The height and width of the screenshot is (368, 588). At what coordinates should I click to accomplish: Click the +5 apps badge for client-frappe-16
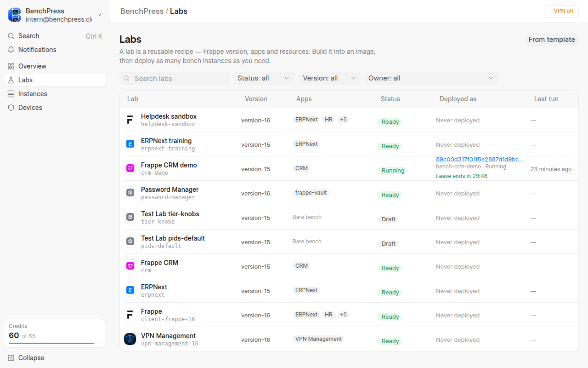click(343, 315)
